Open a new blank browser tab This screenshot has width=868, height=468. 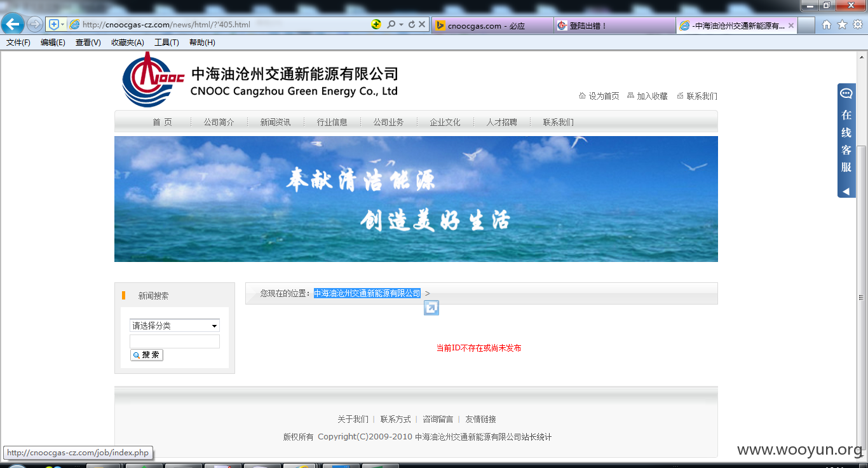pos(806,25)
